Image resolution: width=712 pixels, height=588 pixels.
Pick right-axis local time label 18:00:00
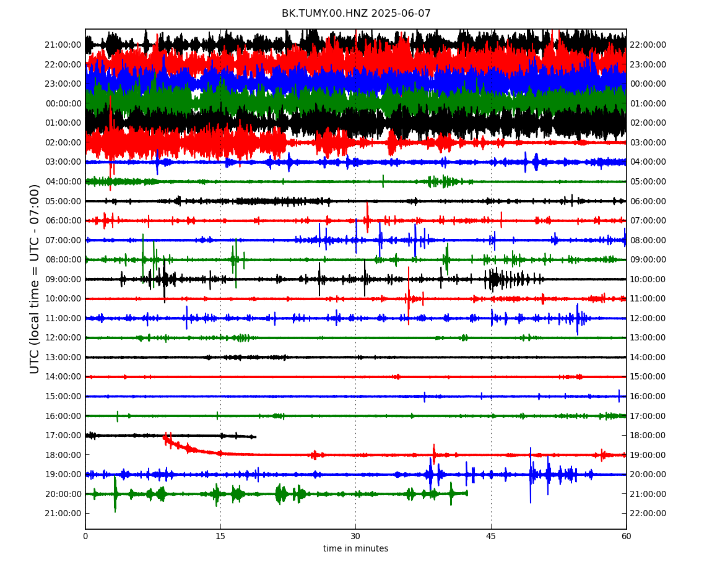648,436
